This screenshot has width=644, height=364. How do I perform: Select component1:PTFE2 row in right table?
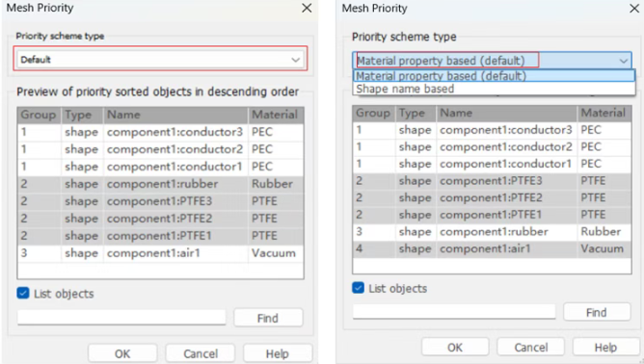(492, 197)
